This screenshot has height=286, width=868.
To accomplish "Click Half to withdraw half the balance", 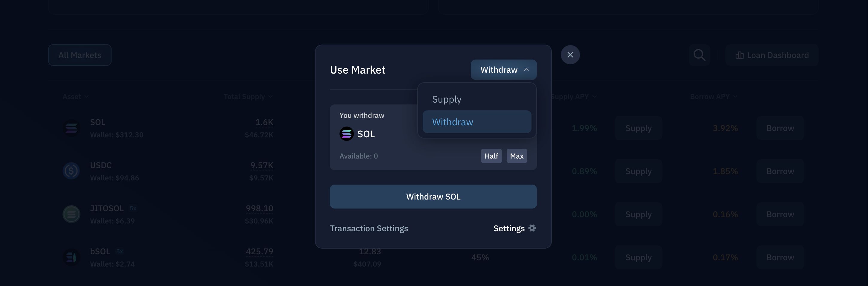I will click(491, 156).
